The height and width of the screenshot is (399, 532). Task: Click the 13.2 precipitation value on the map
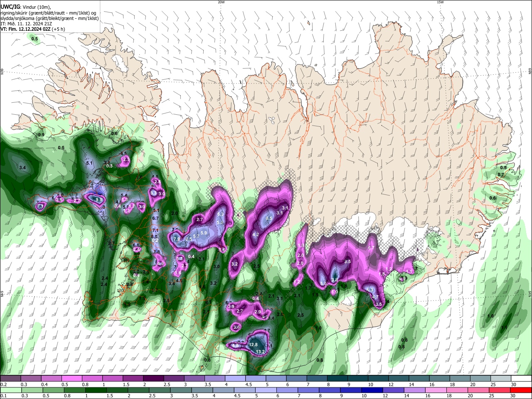pyautogui.click(x=261, y=352)
